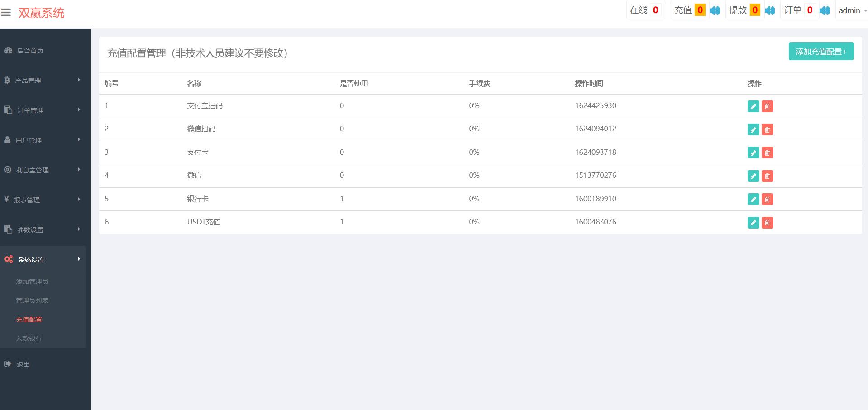Open the 添加管理员 submenu item

point(32,281)
